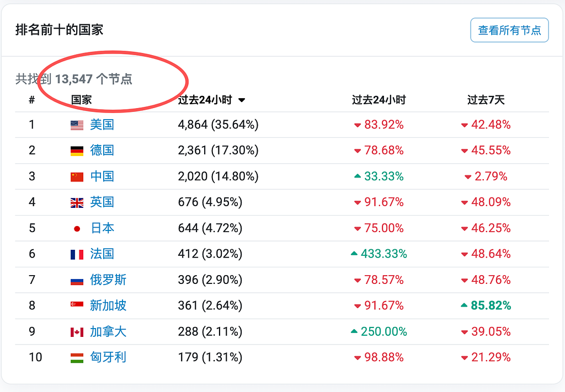The width and height of the screenshot is (565, 392).
Task: Click the Hungary flag icon
Action: pyautogui.click(x=77, y=358)
